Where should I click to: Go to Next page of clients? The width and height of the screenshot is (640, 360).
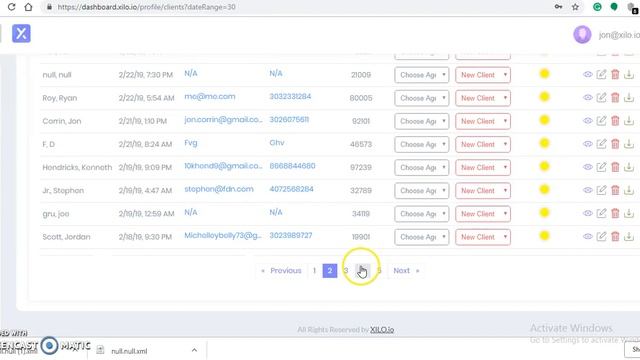pyautogui.click(x=406, y=271)
